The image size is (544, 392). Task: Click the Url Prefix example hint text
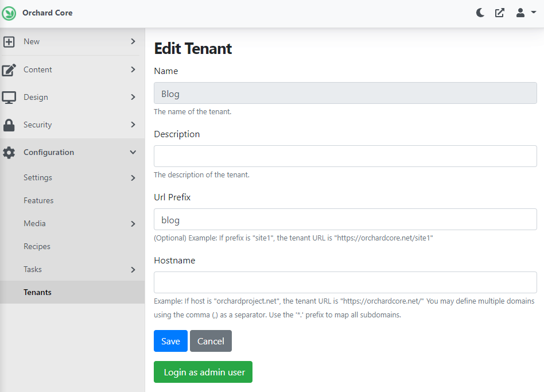coord(293,238)
